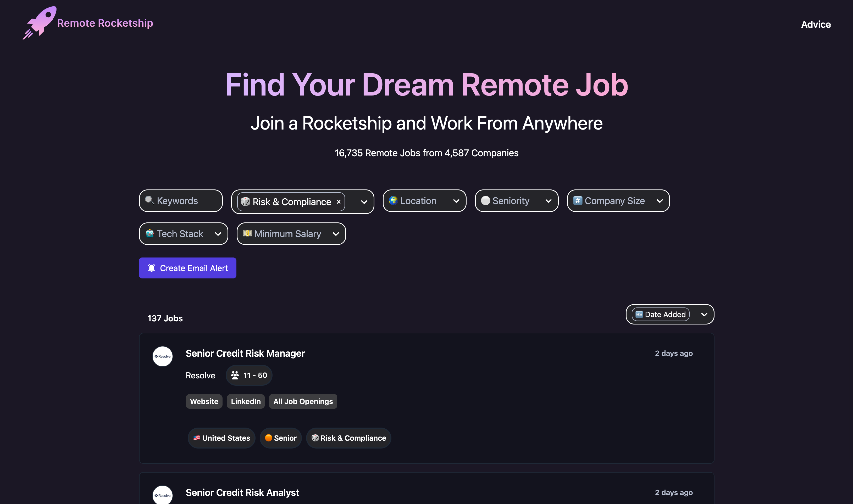Open the Date Added sort dropdown
This screenshot has width=853, height=504.
[x=704, y=315]
